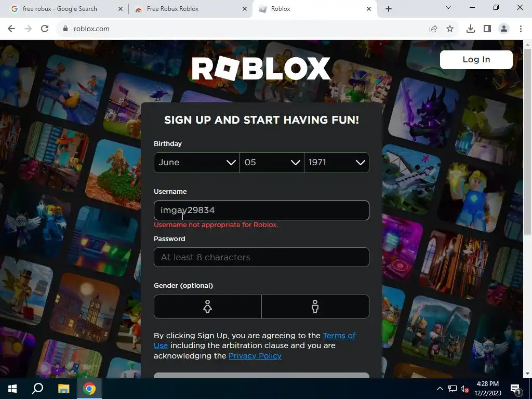Restore down the Chrome window
532x399 pixels.
(x=496, y=7)
